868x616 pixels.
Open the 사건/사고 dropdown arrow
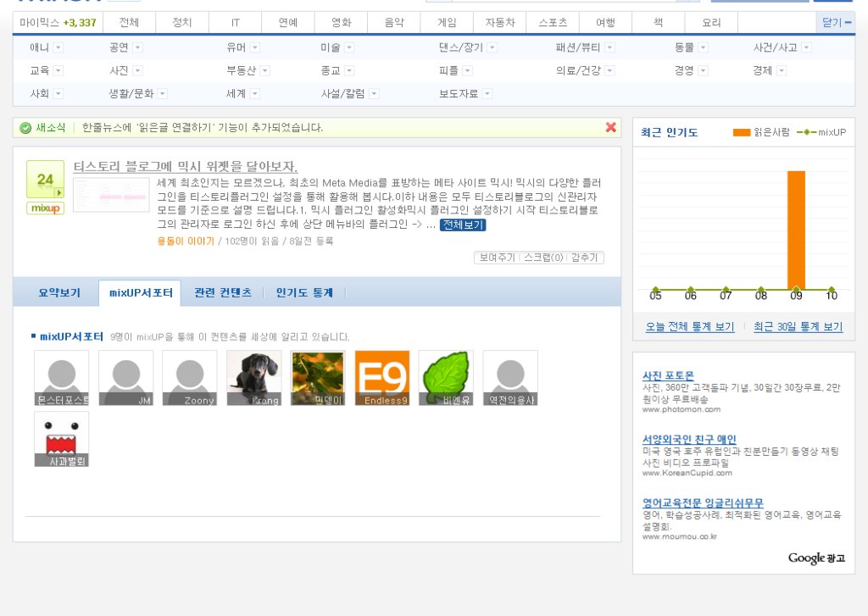click(x=807, y=47)
